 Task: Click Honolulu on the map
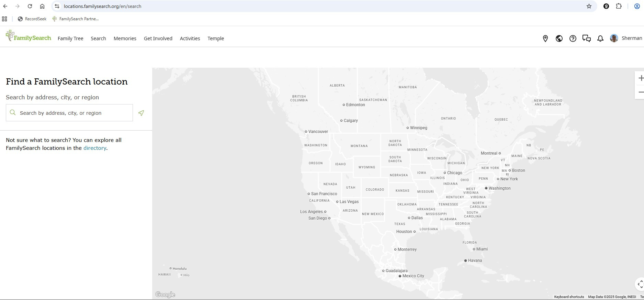coord(178,269)
